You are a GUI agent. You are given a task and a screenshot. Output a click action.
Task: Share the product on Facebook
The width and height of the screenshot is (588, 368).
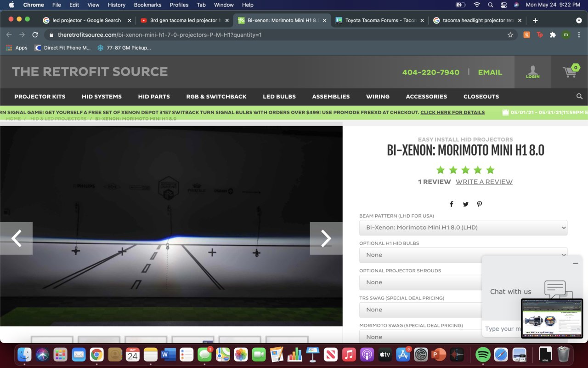452,204
